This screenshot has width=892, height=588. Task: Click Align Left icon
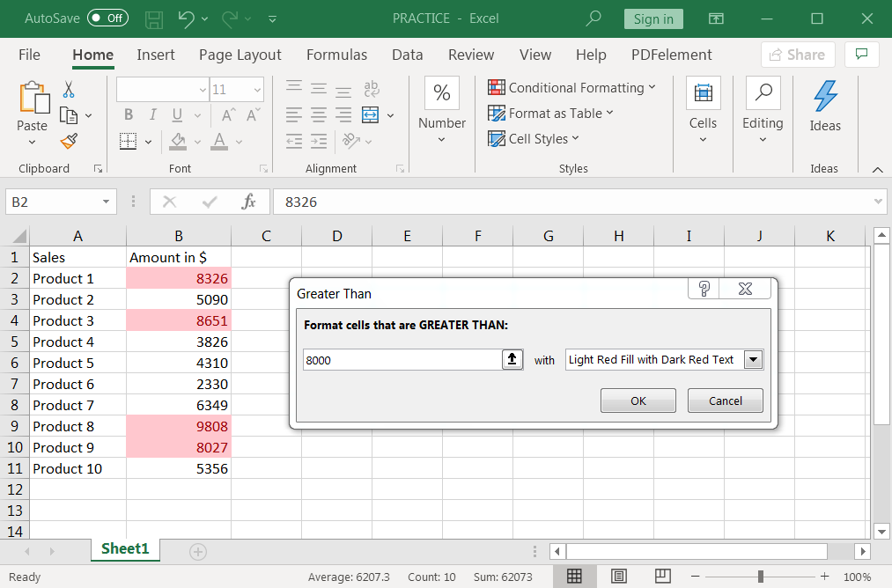(294, 114)
